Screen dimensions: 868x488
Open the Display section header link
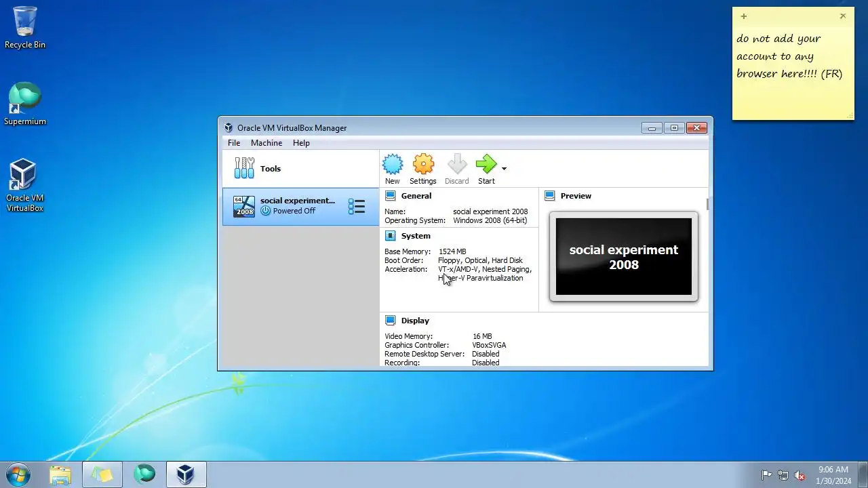[x=415, y=321]
